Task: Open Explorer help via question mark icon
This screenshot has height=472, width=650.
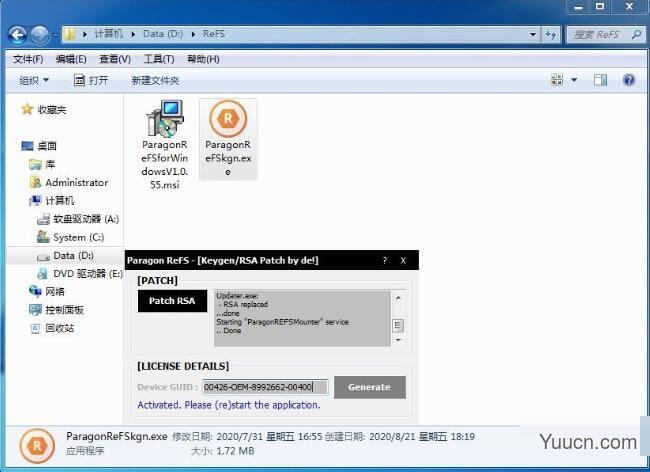Action: pyautogui.click(x=629, y=80)
